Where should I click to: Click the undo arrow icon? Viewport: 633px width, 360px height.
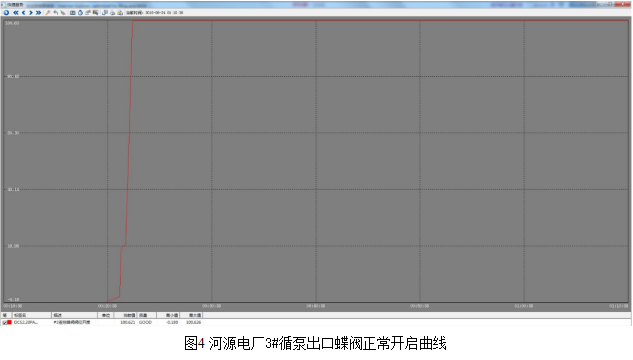pyautogui.click(x=56, y=13)
